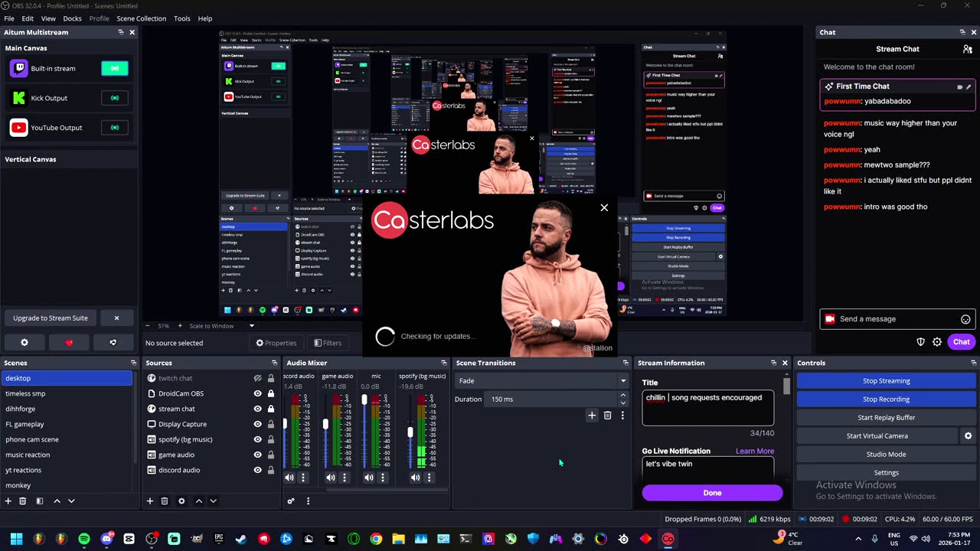Image resolution: width=980 pixels, height=551 pixels.
Task: Toggle Built-in stream output on/off
Action: (x=115, y=68)
